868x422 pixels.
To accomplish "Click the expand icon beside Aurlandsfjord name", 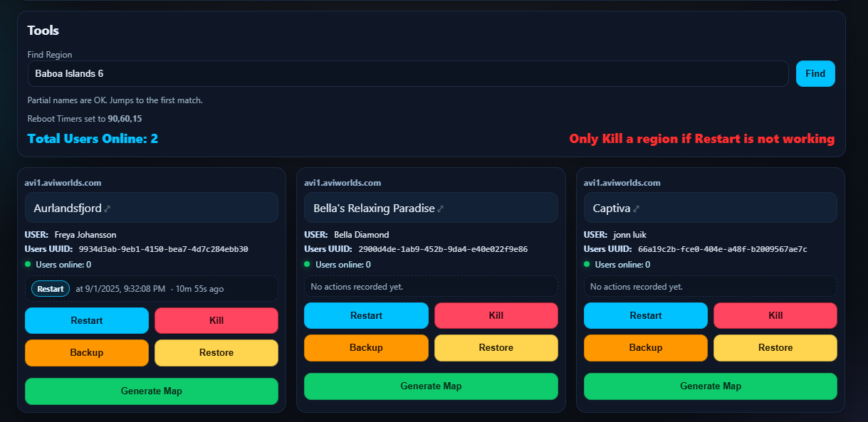I will (x=108, y=209).
